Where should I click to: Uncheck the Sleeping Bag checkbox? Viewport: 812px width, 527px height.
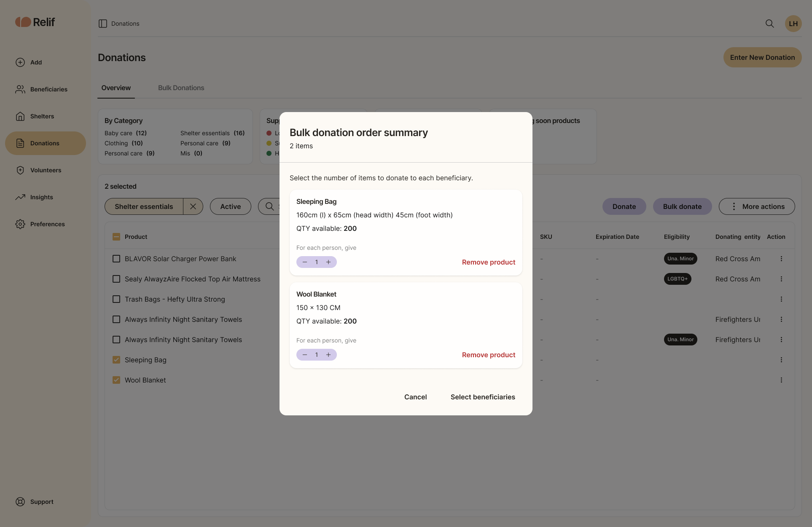point(116,360)
